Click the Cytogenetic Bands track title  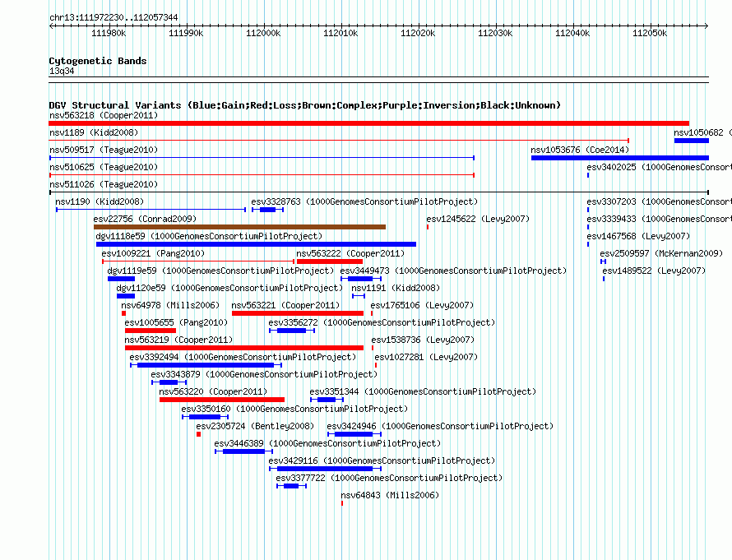pos(98,61)
